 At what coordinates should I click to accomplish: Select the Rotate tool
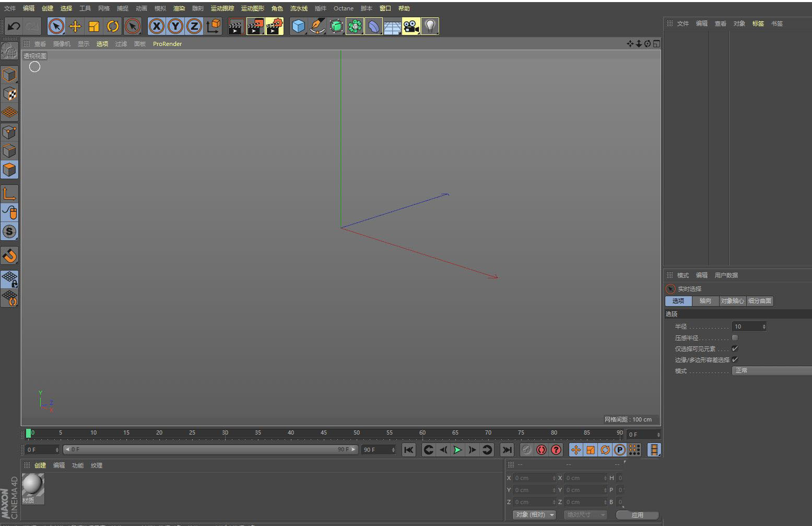[113, 26]
